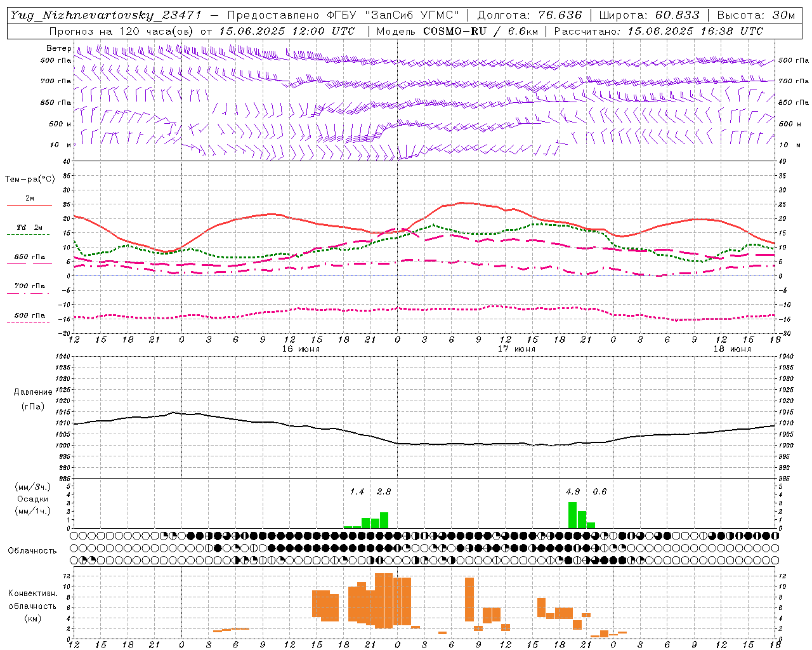The image size is (812, 650).
Task: Click the 16 июня date label
Action: click(x=301, y=349)
